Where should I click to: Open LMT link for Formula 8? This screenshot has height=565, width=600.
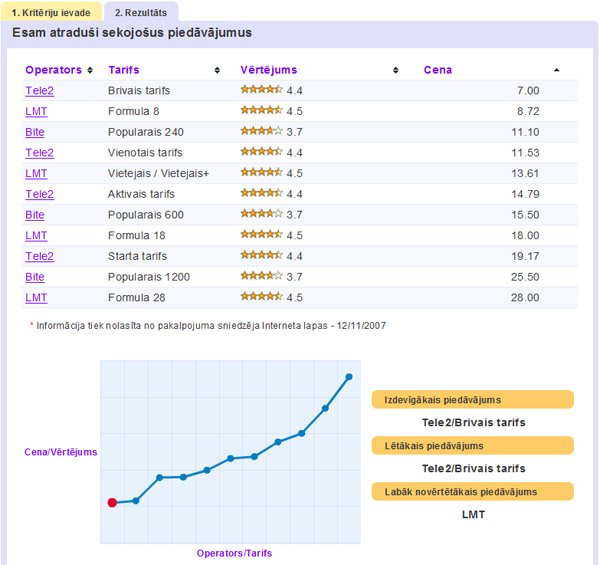(x=36, y=112)
